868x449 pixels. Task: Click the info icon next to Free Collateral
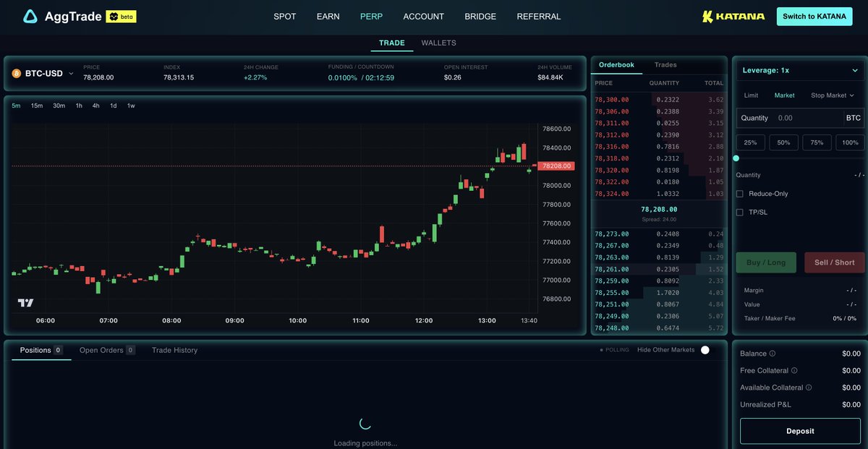tap(794, 370)
